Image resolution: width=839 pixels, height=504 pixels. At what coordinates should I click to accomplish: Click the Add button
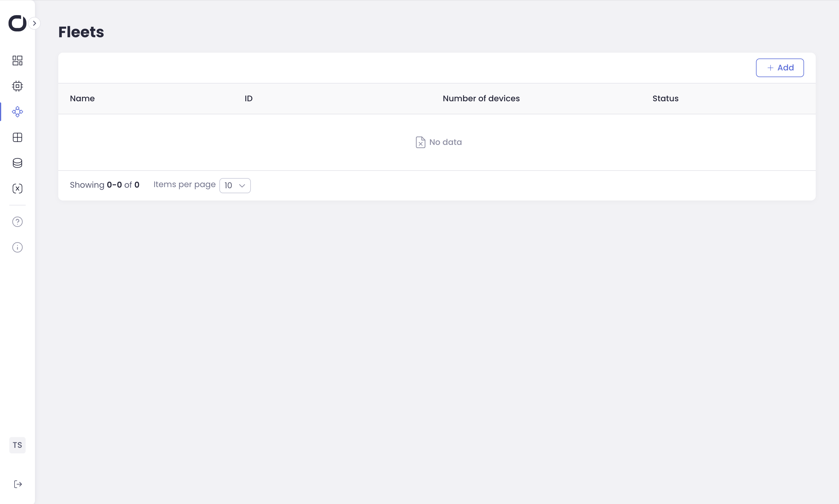(780, 68)
